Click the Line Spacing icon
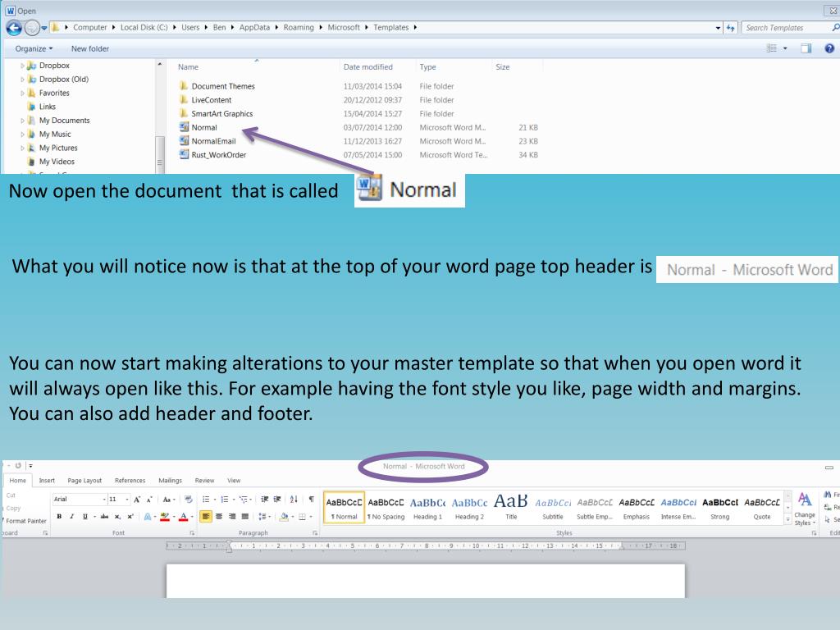The width and height of the screenshot is (840, 630). (x=262, y=517)
